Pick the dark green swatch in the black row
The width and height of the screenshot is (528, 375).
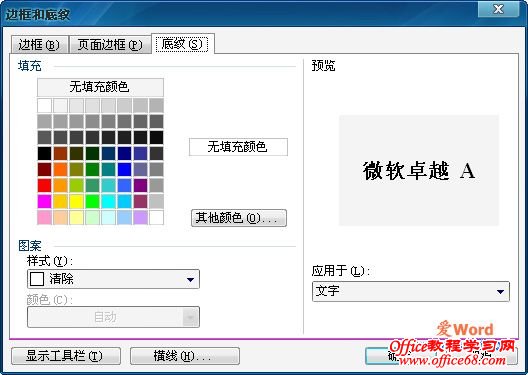(92, 154)
